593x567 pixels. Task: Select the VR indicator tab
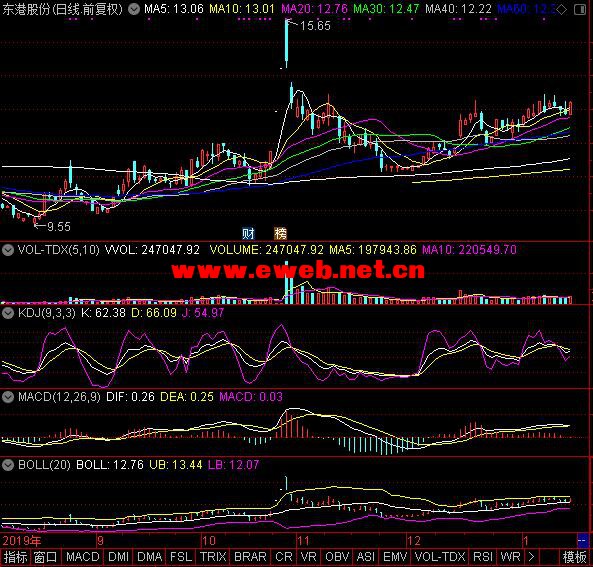(x=308, y=557)
